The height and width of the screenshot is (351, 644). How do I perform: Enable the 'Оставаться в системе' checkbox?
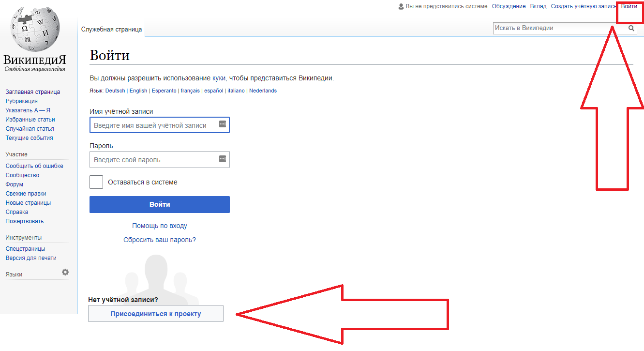(96, 182)
